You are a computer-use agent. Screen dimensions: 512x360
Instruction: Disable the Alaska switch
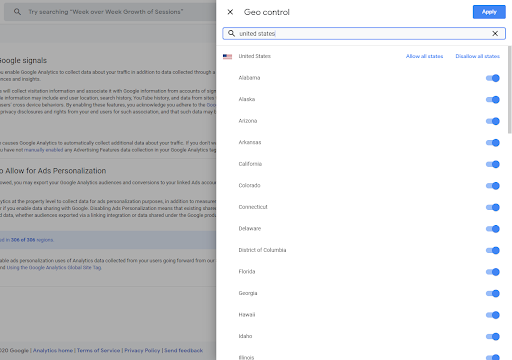[x=492, y=100]
